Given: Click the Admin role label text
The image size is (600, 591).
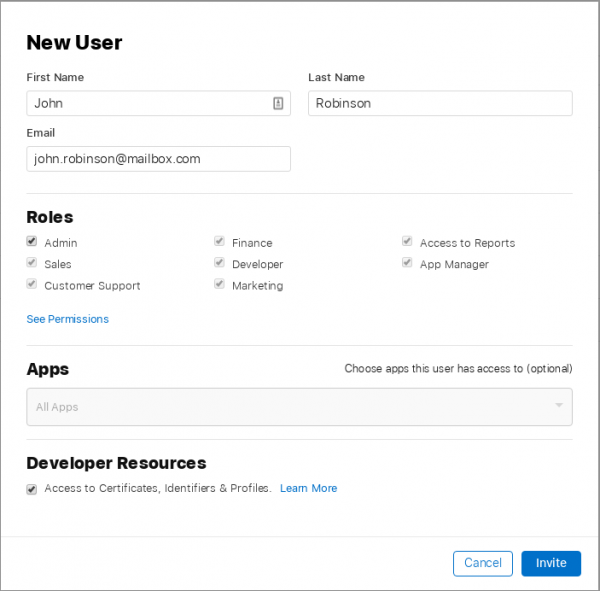Looking at the screenshot, I should tap(61, 243).
